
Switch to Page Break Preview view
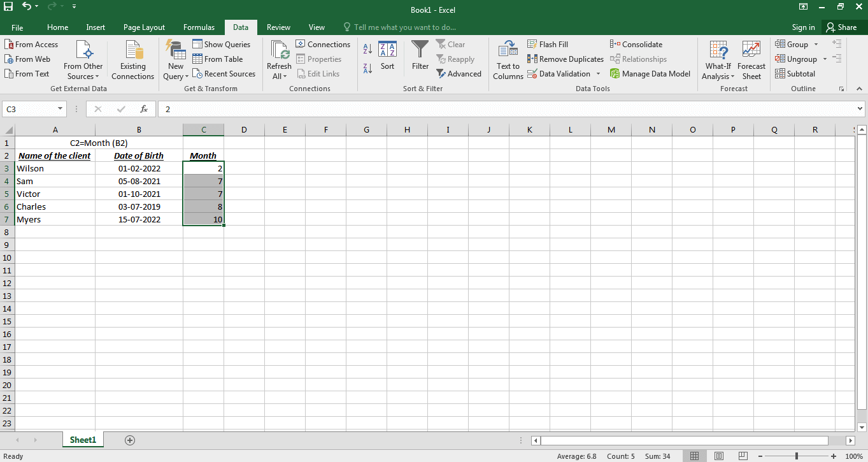(x=742, y=456)
